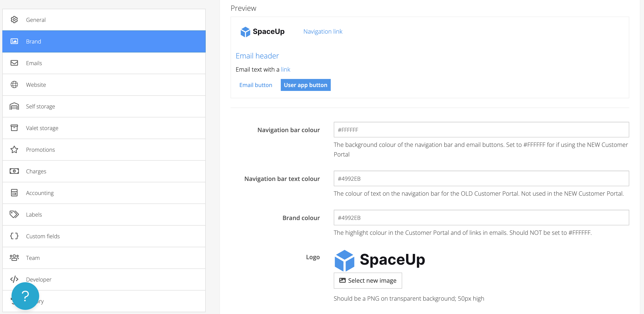Click the Promotions star icon
Screen dimensions: 644x314
coord(14,149)
